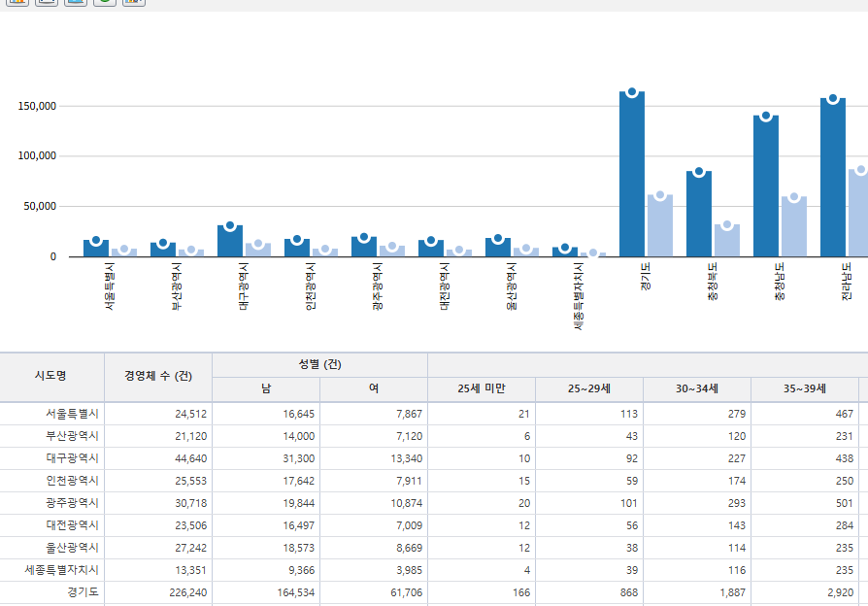Click the 남 column header
Screen dimensions: 868x606
[x=266, y=388]
